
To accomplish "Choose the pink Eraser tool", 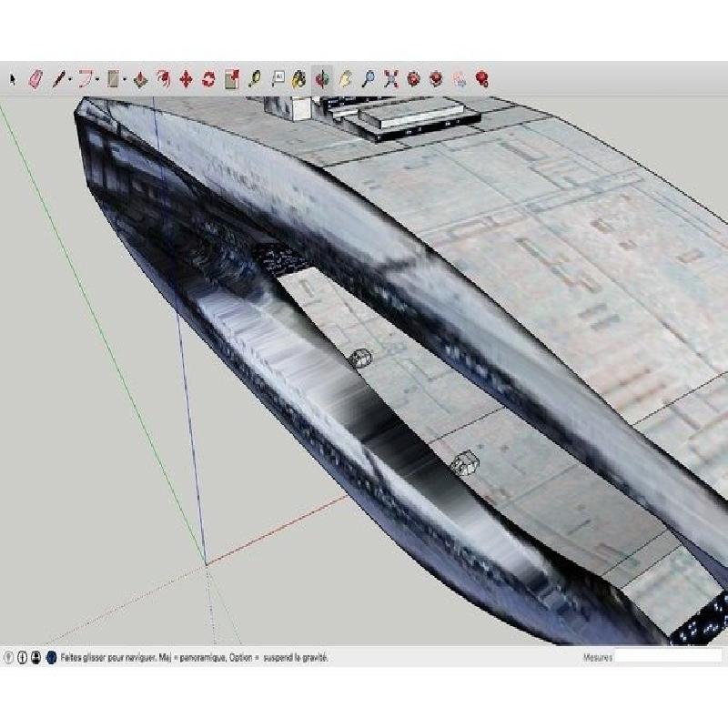I will [x=35, y=79].
